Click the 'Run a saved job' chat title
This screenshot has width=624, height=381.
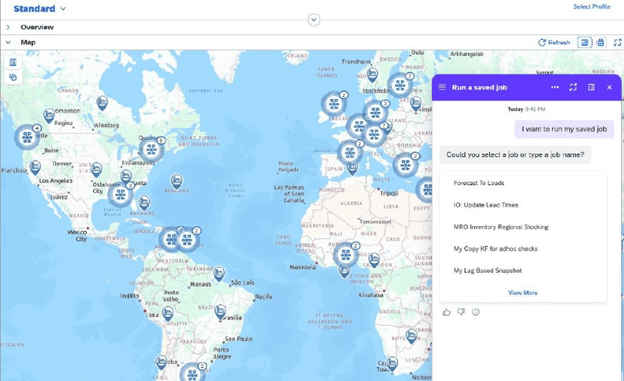click(x=479, y=88)
